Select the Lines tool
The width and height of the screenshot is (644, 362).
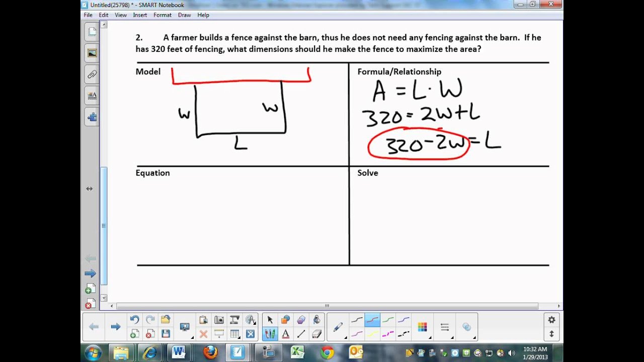(x=301, y=334)
